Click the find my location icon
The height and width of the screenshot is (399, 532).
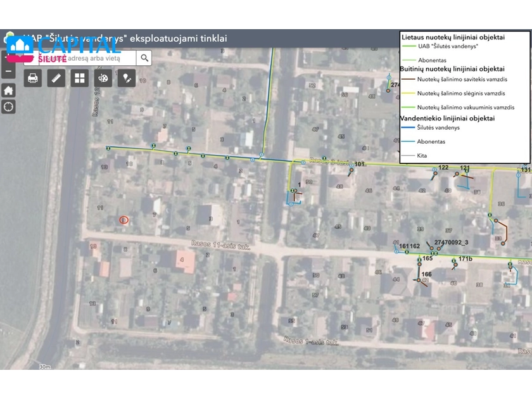point(8,107)
